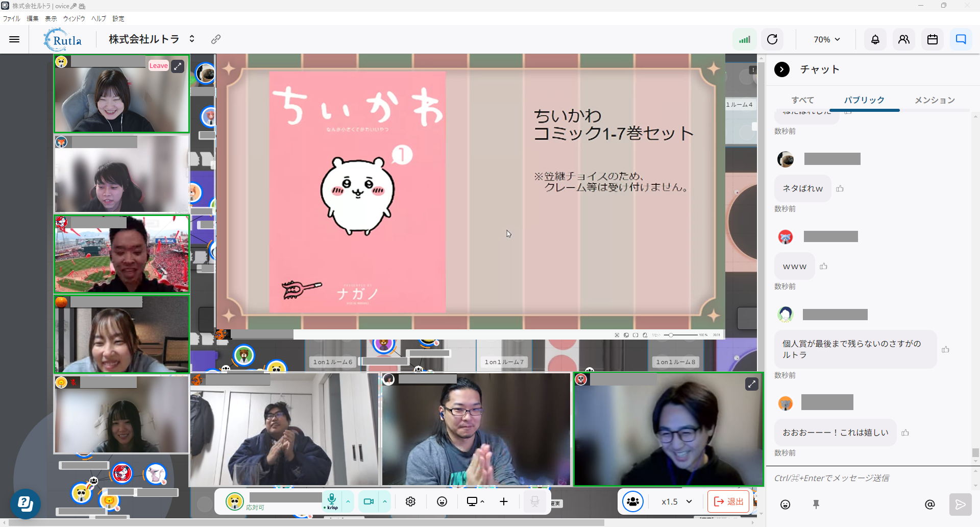Open the hamburger menu
Image resolution: width=980 pixels, height=527 pixels.
[14, 39]
